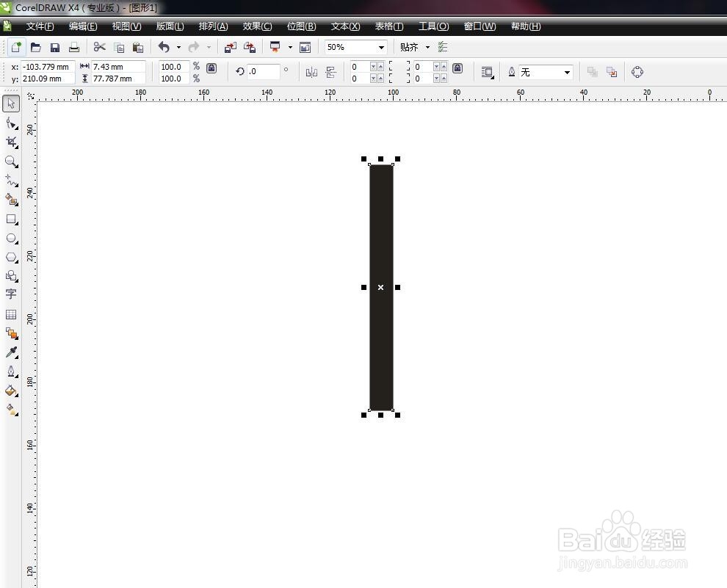Select the Basic Shapes tool
727x588 pixels.
click(x=11, y=276)
